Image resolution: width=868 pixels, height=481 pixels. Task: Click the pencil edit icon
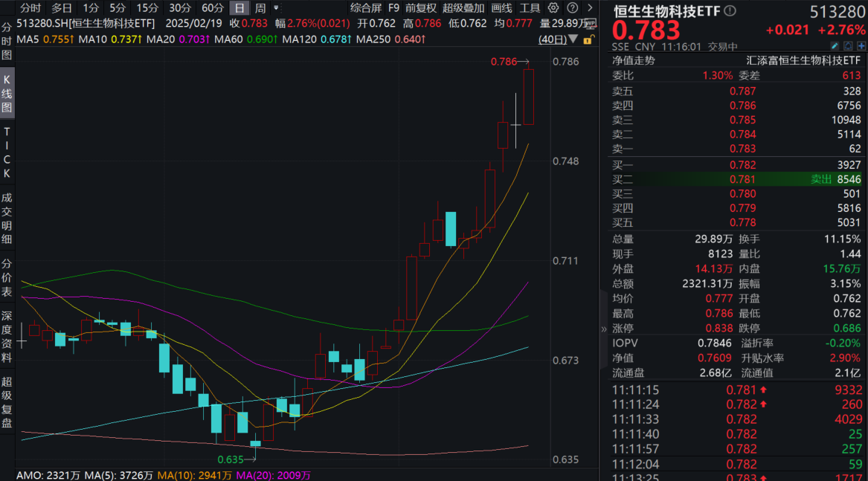(x=835, y=46)
